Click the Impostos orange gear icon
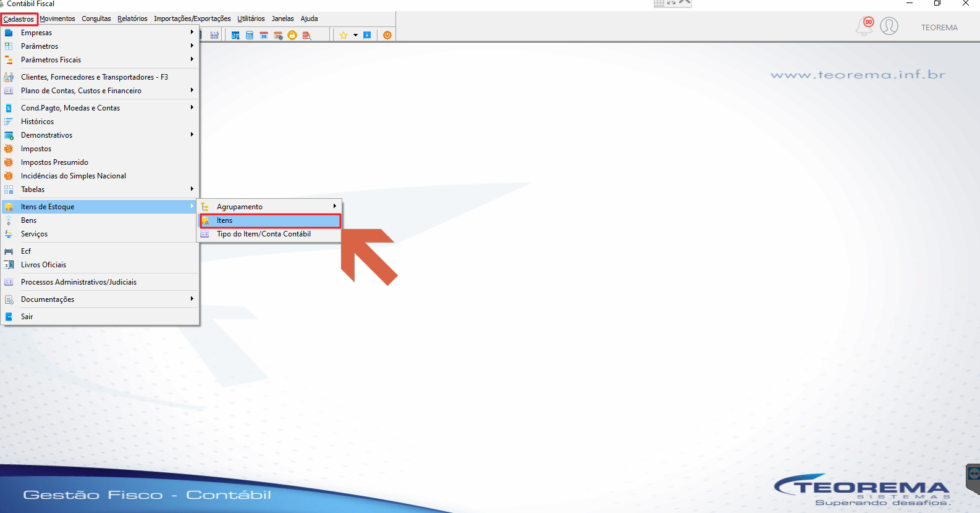Screen dimensions: 980x513 [9, 149]
